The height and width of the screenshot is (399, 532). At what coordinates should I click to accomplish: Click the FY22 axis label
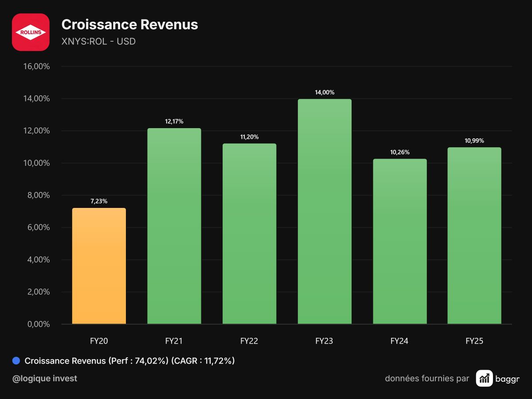[249, 341]
